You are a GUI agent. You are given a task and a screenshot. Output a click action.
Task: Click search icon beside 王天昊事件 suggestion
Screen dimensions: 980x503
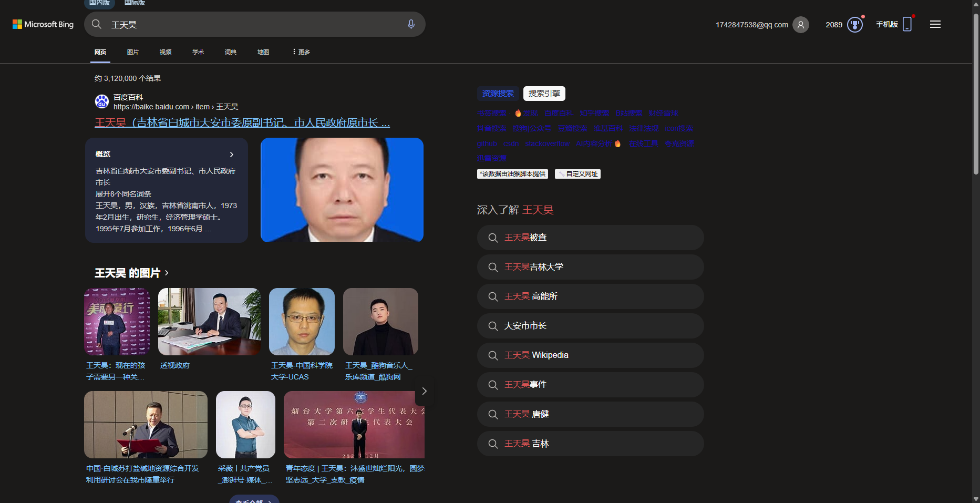[493, 385]
